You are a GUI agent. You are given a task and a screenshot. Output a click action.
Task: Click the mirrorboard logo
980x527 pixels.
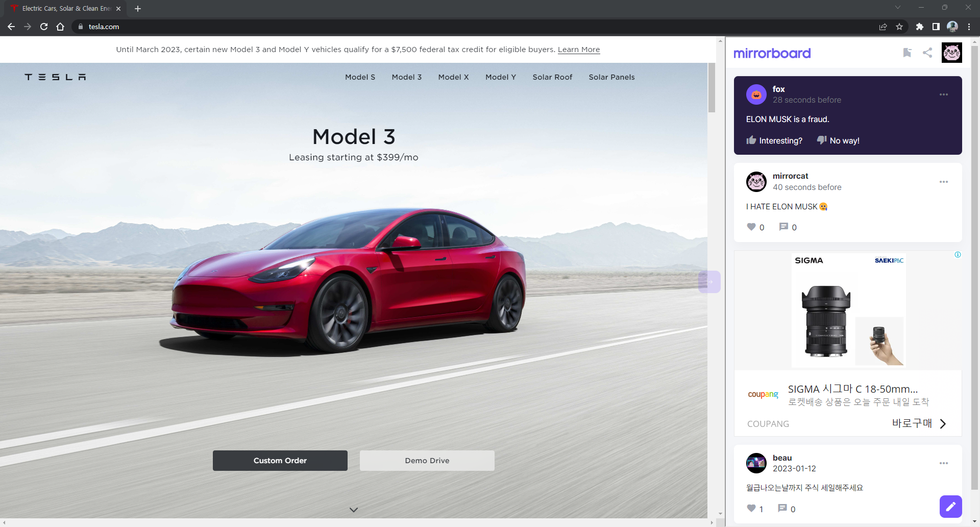click(x=772, y=53)
